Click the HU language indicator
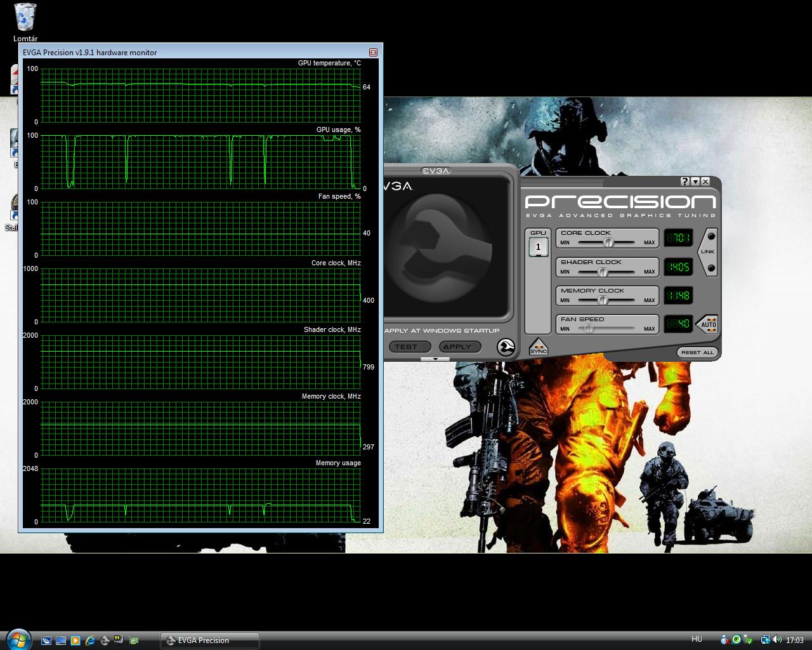812x650 pixels. pos(697,639)
